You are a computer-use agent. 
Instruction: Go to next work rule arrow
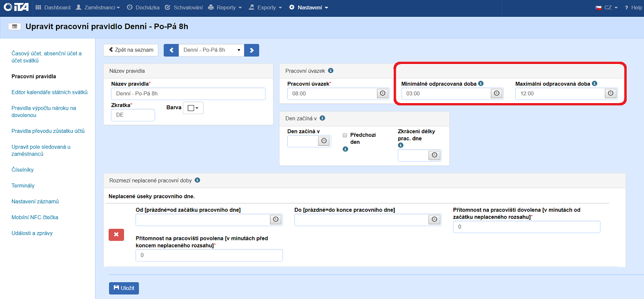pos(252,50)
